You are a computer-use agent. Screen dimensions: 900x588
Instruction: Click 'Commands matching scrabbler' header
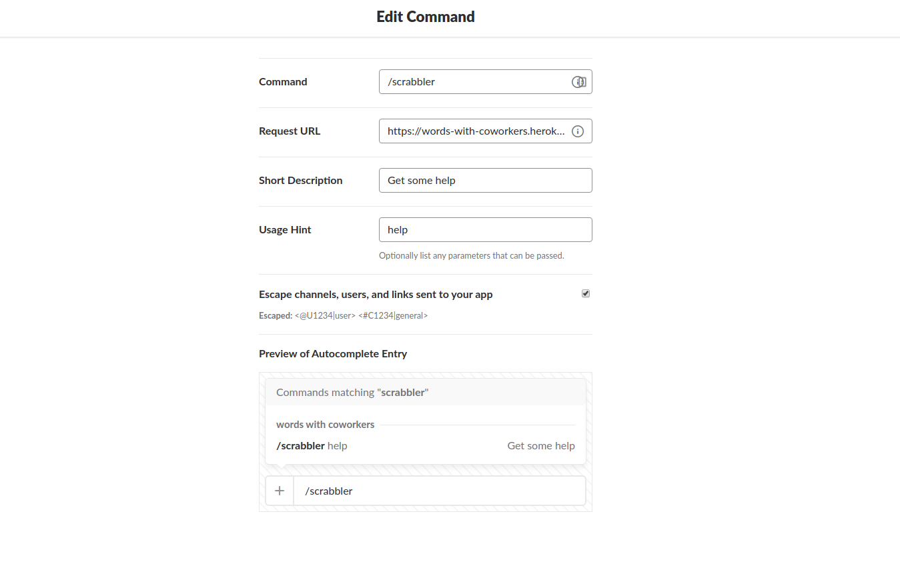(352, 393)
